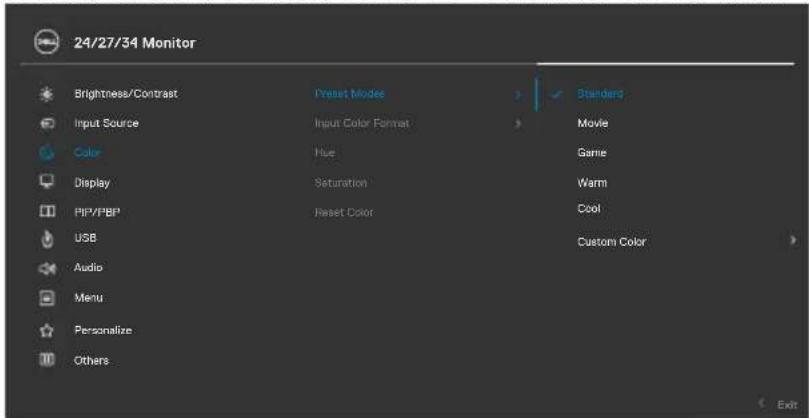Click the checkmark beside Standard
This screenshot has width=809, height=418.
click(556, 95)
